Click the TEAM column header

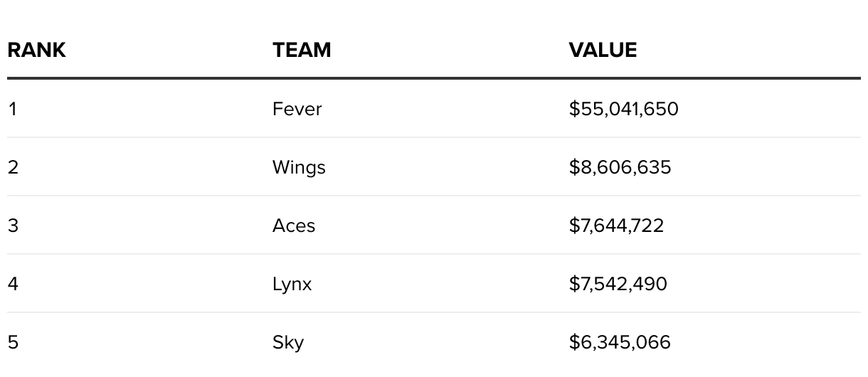click(x=302, y=50)
